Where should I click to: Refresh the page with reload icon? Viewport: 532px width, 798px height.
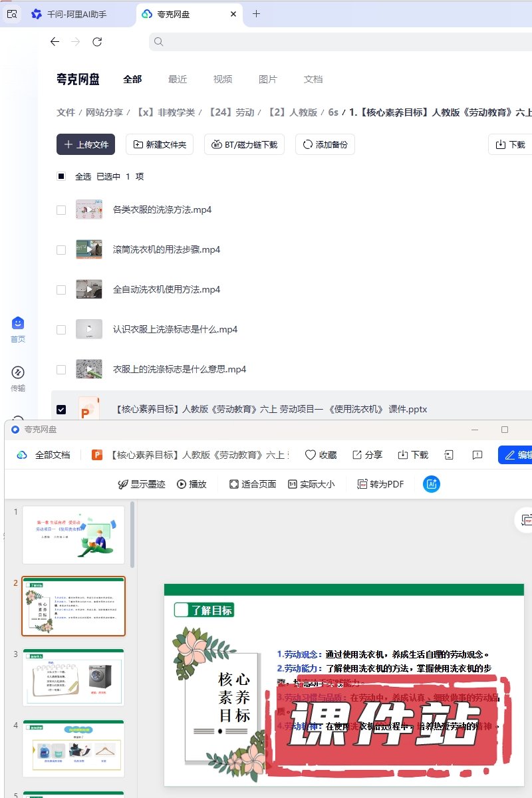click(x=97, y=42)
